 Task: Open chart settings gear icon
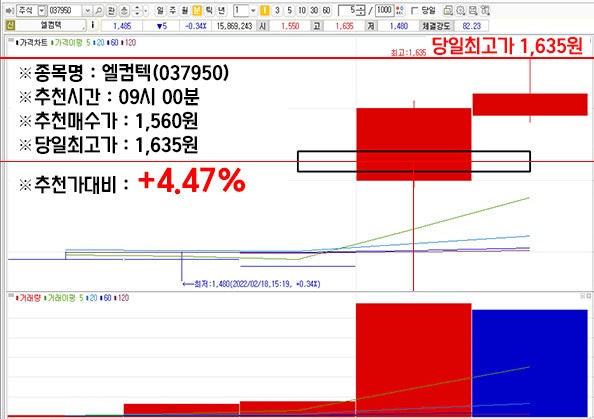tap(460, 11)
